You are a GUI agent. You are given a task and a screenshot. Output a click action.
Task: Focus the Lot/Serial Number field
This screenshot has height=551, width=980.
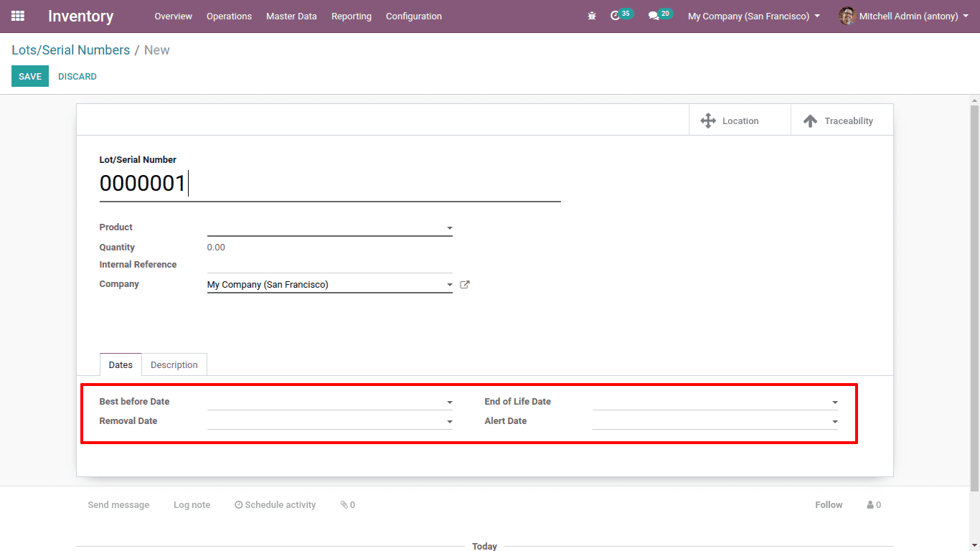tap(330, 184)
